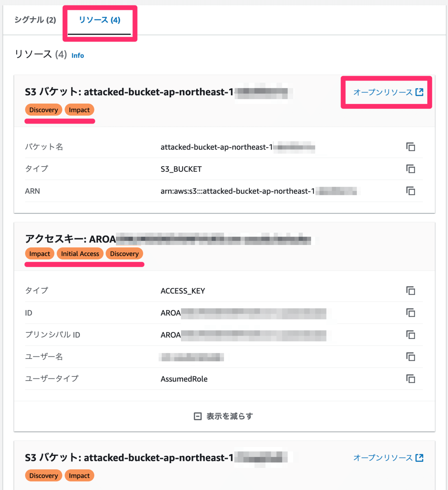The height and width of the screenshot is (490, 448).
Task: Copy the access key ID value
Action: tap(411, 313)
